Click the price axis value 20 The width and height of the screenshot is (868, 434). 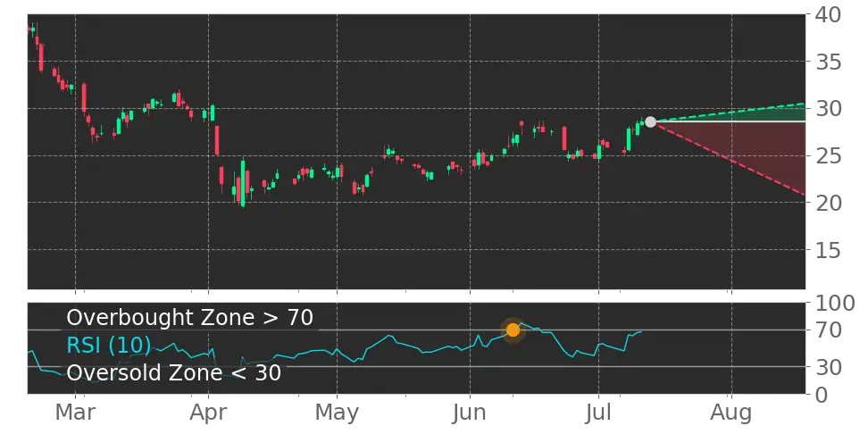(829, 204)
